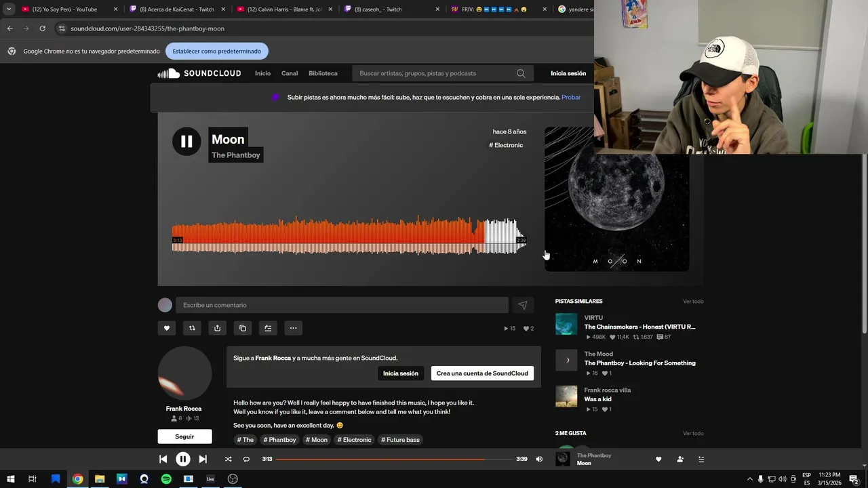The image size is (868, 488).
Task: Reload the page in Chrome
Action: point(42,28)
